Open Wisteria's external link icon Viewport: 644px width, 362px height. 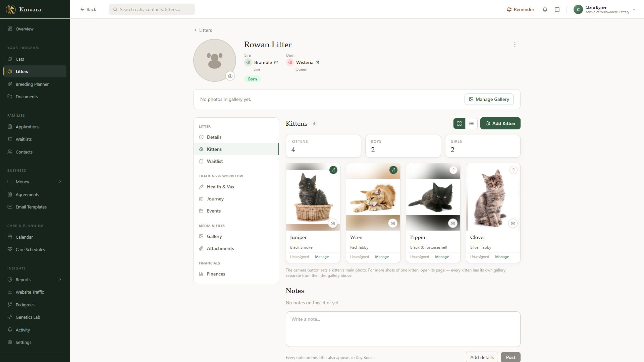[x=318, y=62]
